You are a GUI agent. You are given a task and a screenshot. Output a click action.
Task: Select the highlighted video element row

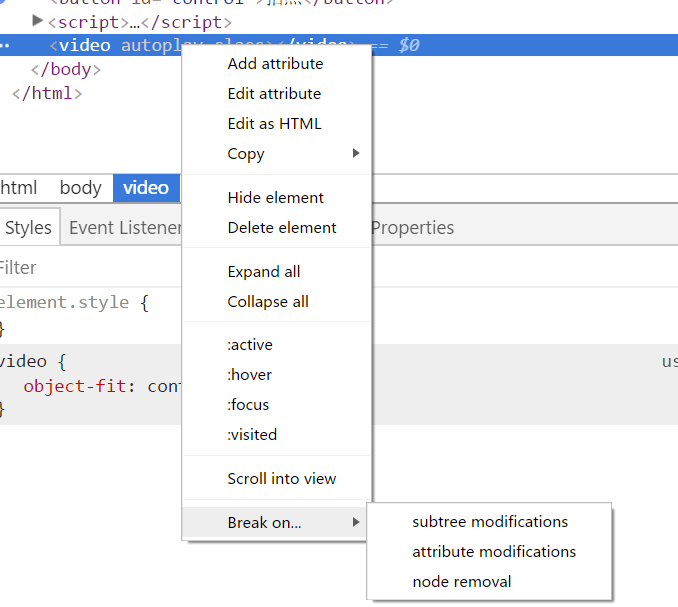339,45
